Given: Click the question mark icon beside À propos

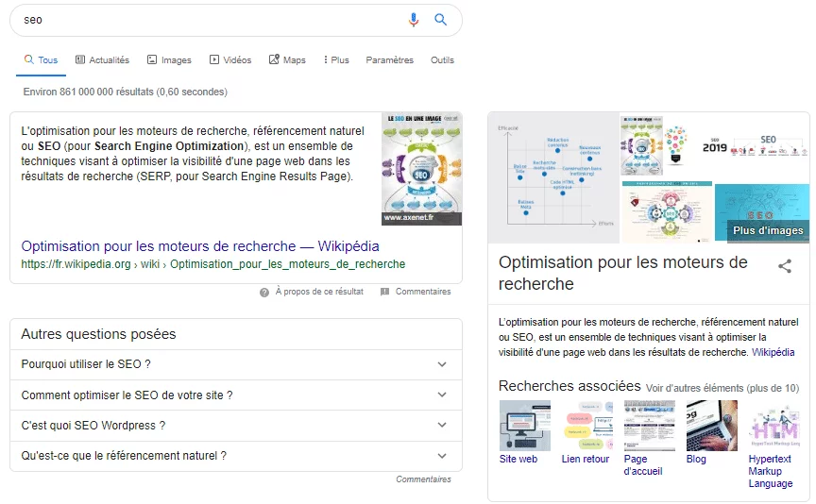Looking at the screenshot, I should tap(264, 293).
